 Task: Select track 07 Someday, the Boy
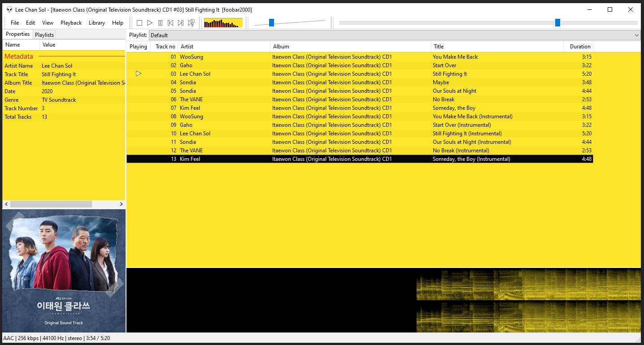tap(360, 108)
